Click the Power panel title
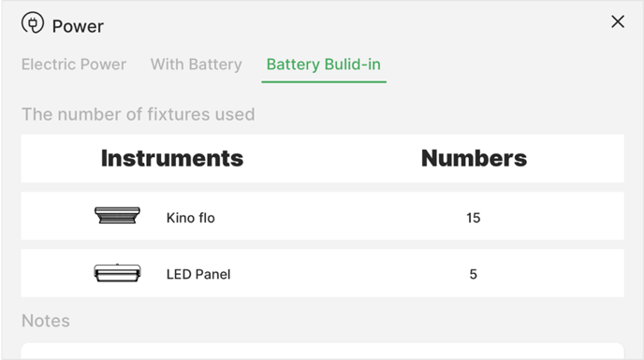The image size is (644, 360). (78, 26)
